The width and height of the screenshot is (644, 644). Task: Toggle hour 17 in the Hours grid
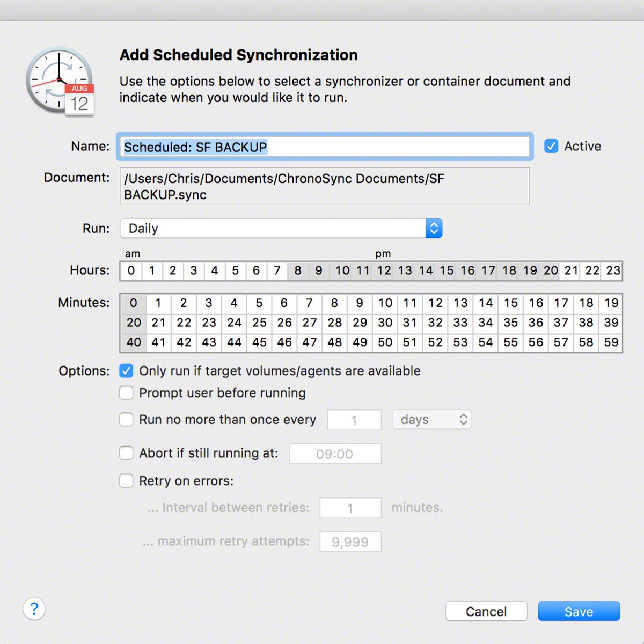pos(488,270)
